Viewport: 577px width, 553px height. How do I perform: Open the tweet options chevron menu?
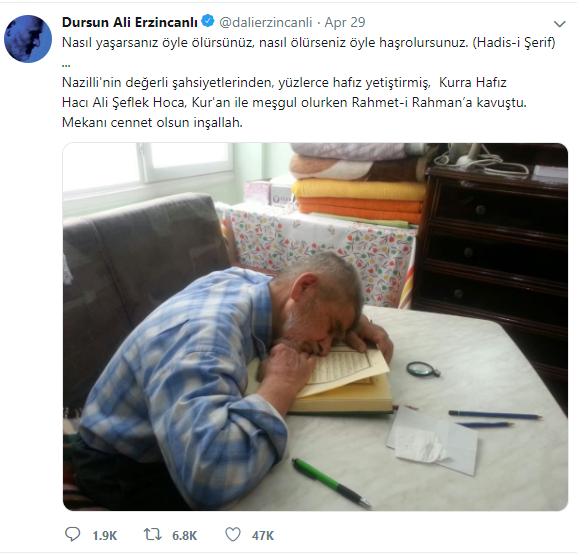(x=559, y=24)
